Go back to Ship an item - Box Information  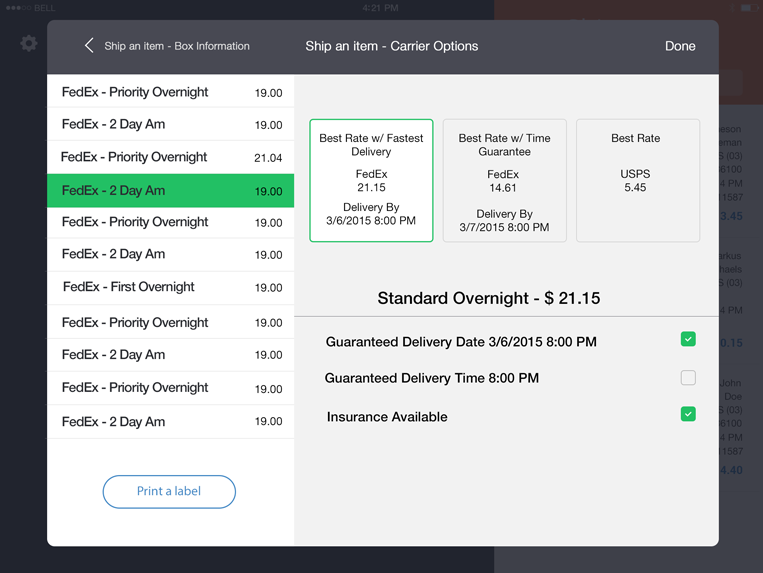[x=177, y=46]
